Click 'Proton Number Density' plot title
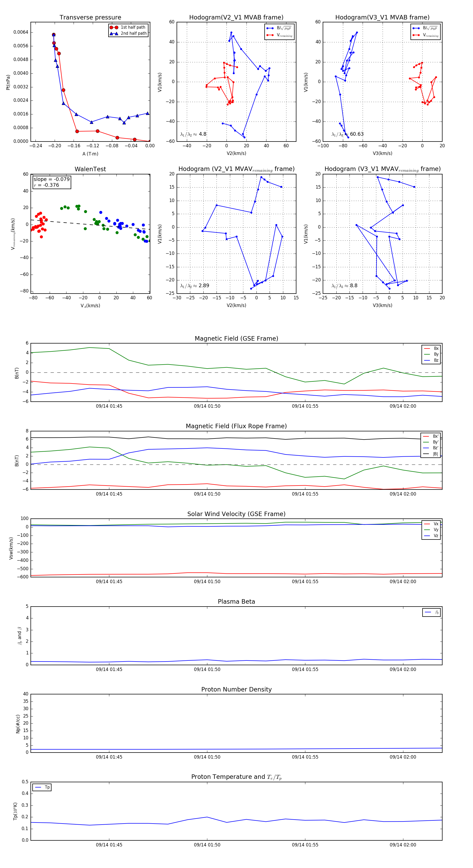473x868 pixels. pos(236,689)
